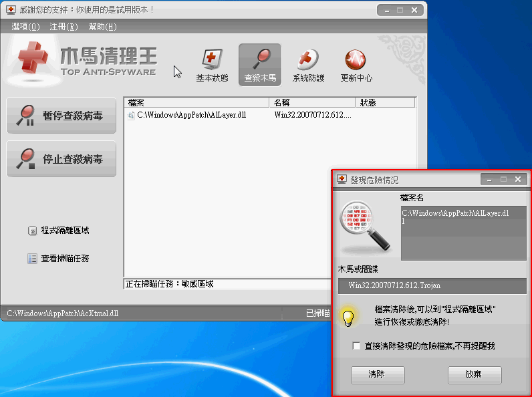532x397 pixels.
Task: Click the red cross 木馬清理王 logo
Action: pos(33,57)
